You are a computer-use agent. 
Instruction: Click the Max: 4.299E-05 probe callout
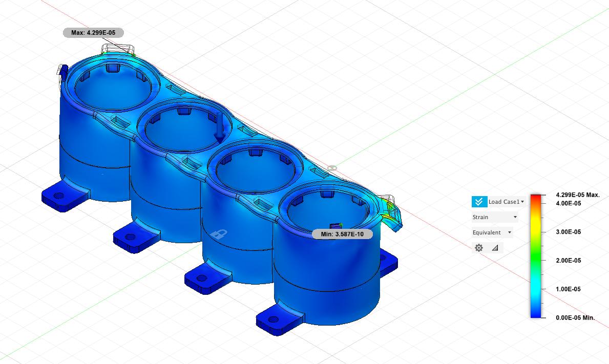pos(93,33)
